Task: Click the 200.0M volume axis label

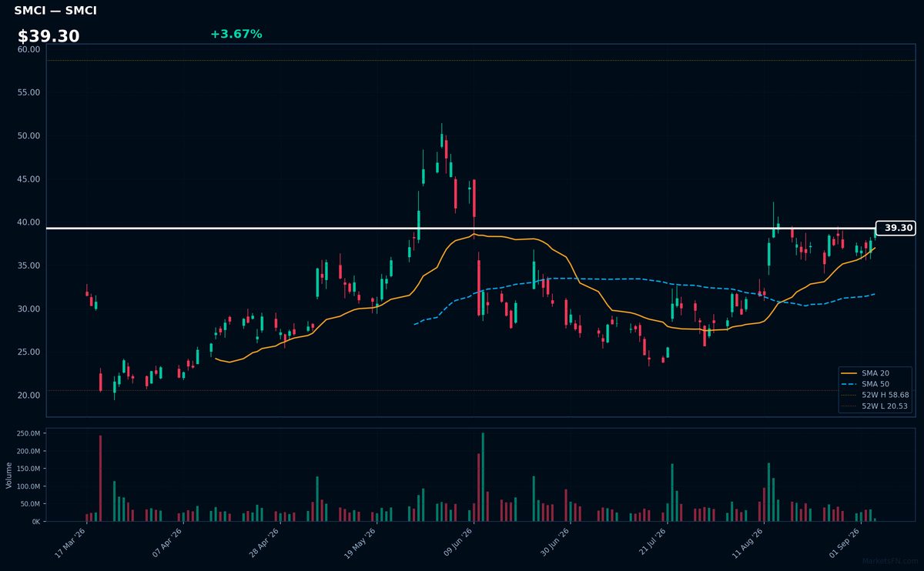Action: point(29,452)
